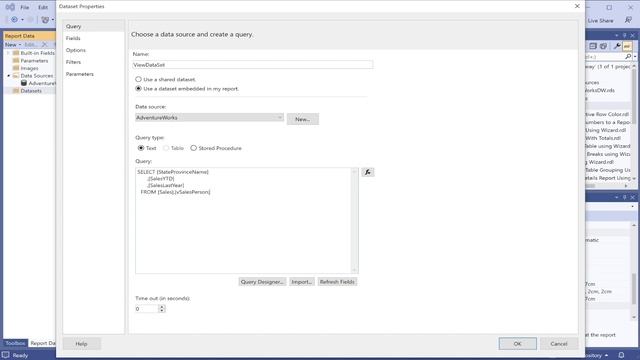Switch to the Report Data tab at bottom
Screen dimensions: 640x360
pyautogui.click(x=43, y=343)
